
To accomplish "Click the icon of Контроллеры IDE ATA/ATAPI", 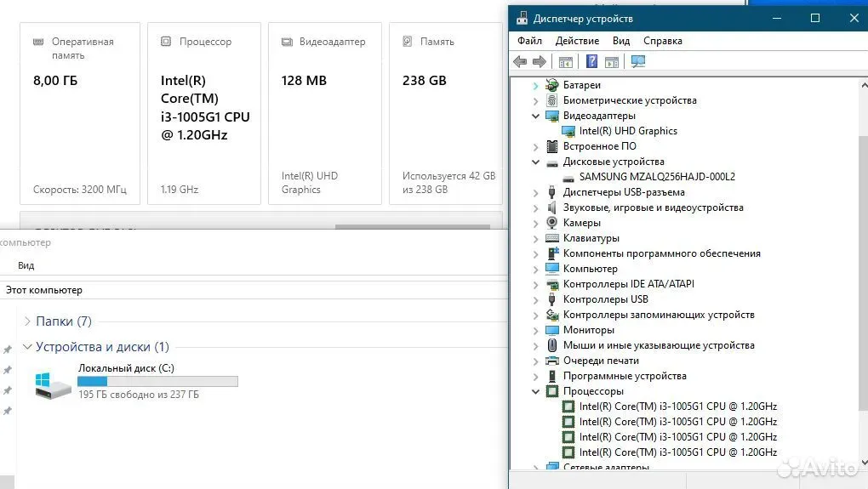I will tap(552, 284).
